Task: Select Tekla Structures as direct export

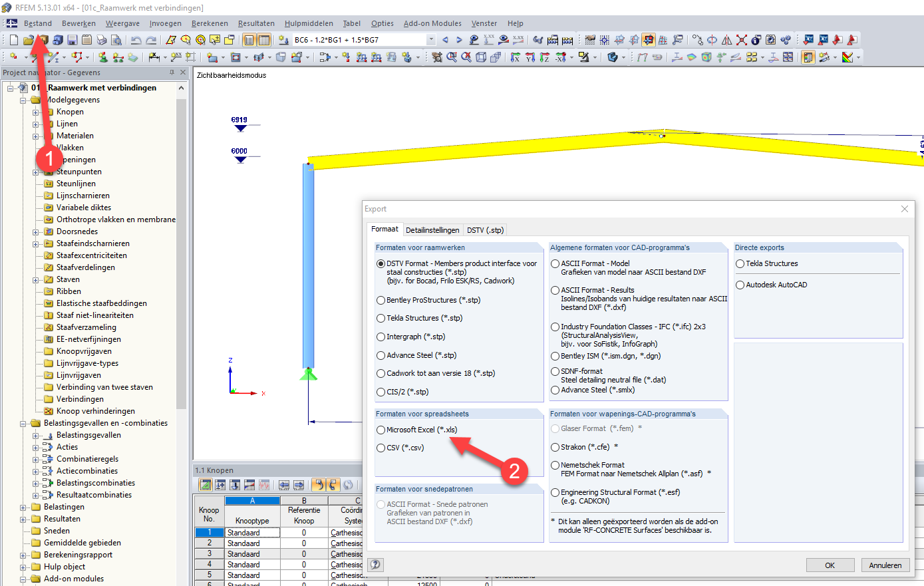Action: point(740,263)
